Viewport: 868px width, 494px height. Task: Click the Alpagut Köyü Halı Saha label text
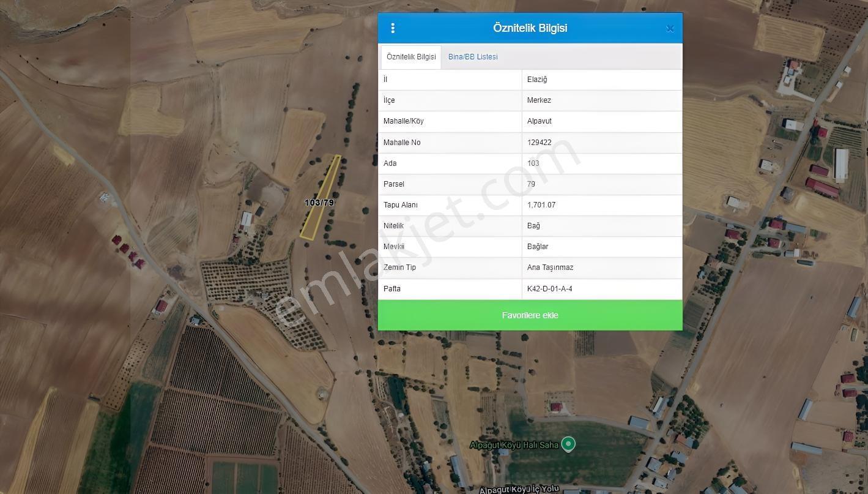coord(514,445)
